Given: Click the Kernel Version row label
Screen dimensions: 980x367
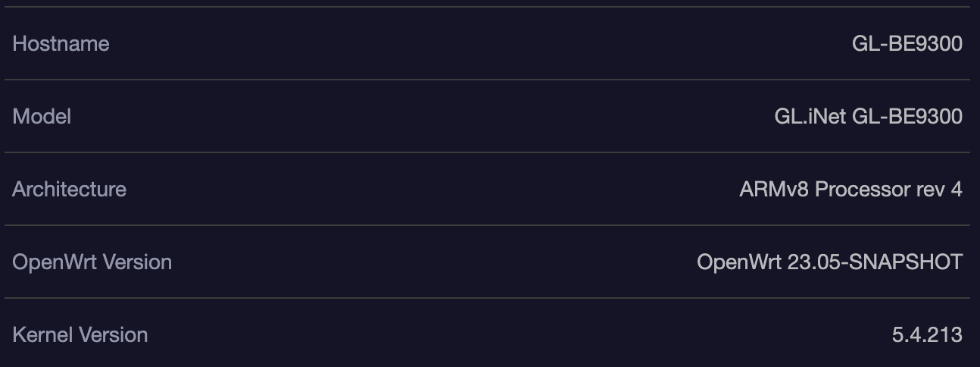Looking at the screenshot, I should pos(80,335).
